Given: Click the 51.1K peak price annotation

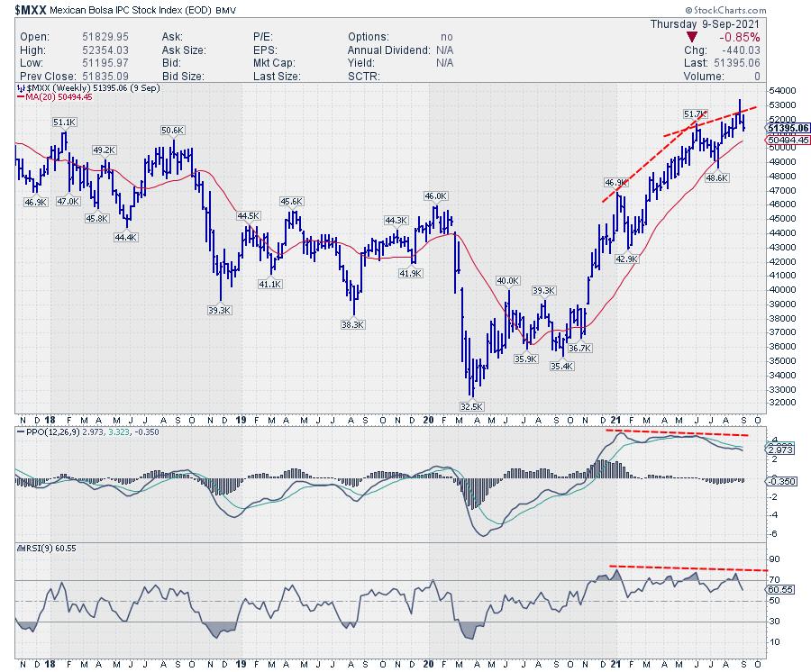Looking at the screenshot, I should [63, 123].
